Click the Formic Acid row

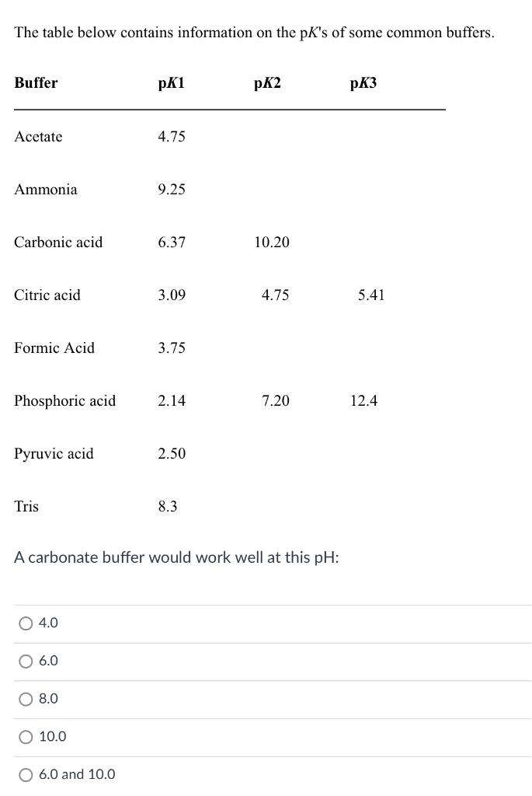point(54,348)
